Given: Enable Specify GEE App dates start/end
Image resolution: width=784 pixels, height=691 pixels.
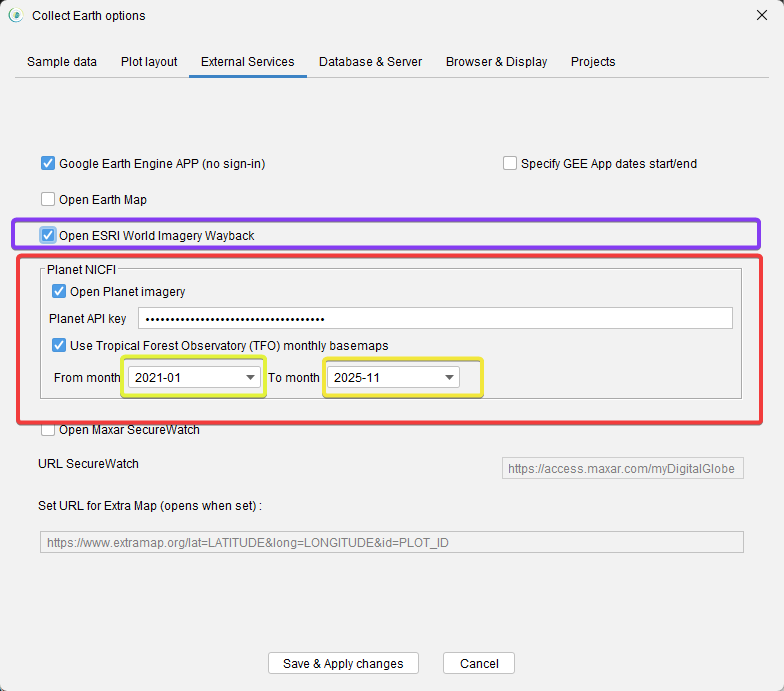Looking at the screenshot, I should click(x=510, y=163).
